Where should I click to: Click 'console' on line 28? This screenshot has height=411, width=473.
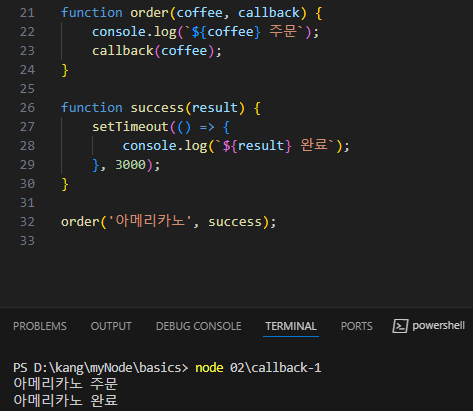[150, 146]
